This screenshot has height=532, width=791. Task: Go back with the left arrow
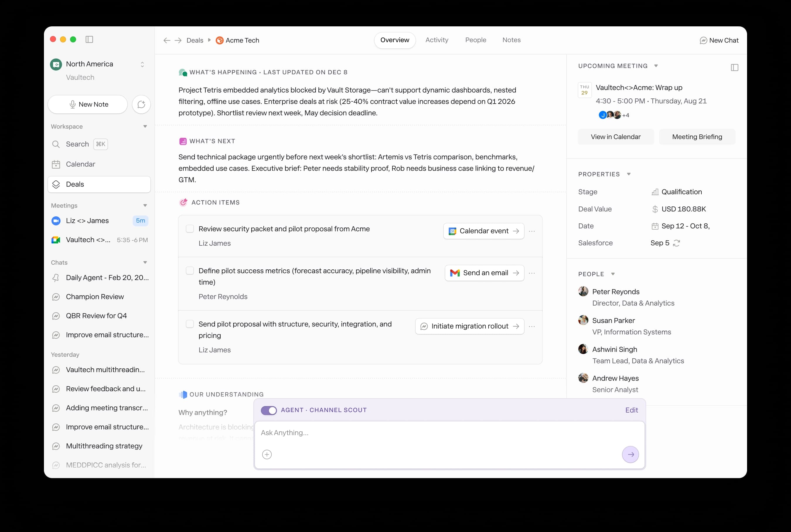point(167,40)
